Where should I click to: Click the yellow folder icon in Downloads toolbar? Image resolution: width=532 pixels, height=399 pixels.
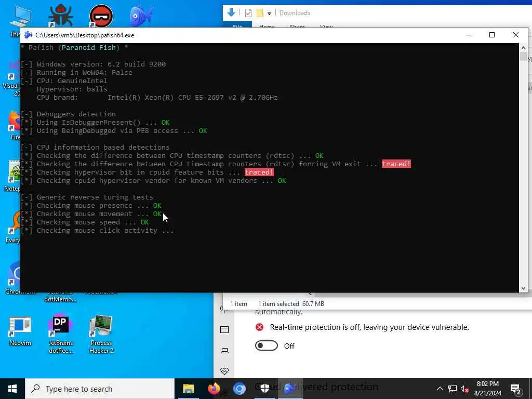pos(260,13)
